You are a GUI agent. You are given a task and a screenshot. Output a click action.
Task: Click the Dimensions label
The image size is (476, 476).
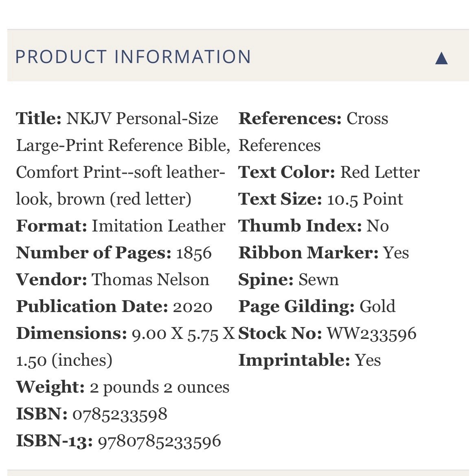(71, 333)
